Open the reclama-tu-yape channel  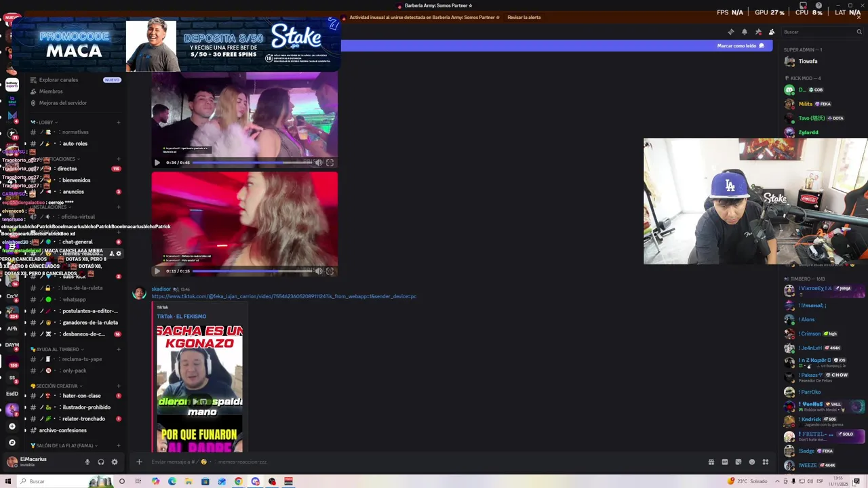point(75,359)
